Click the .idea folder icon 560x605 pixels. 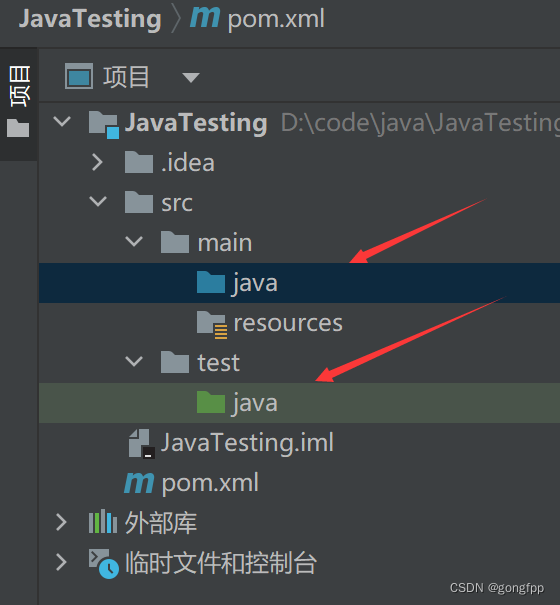(x=139, y=162)
